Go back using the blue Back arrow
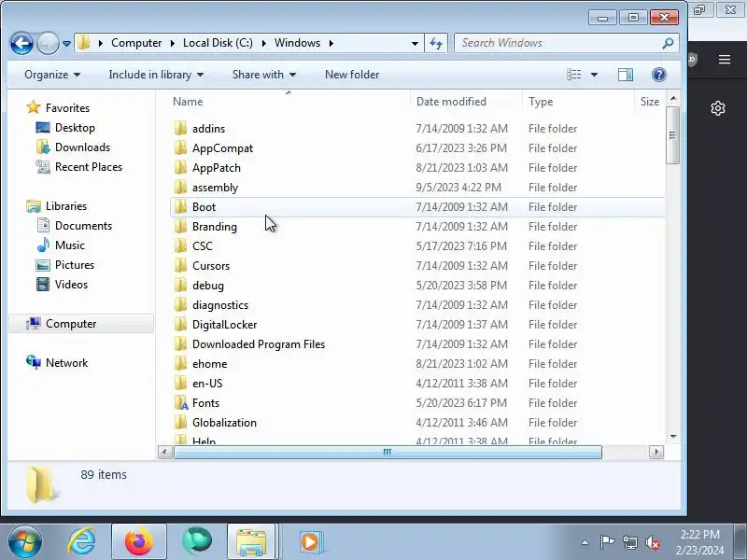The height and width of the screenshot is (560, 747). pyautogui.click(x=21, y=43)
